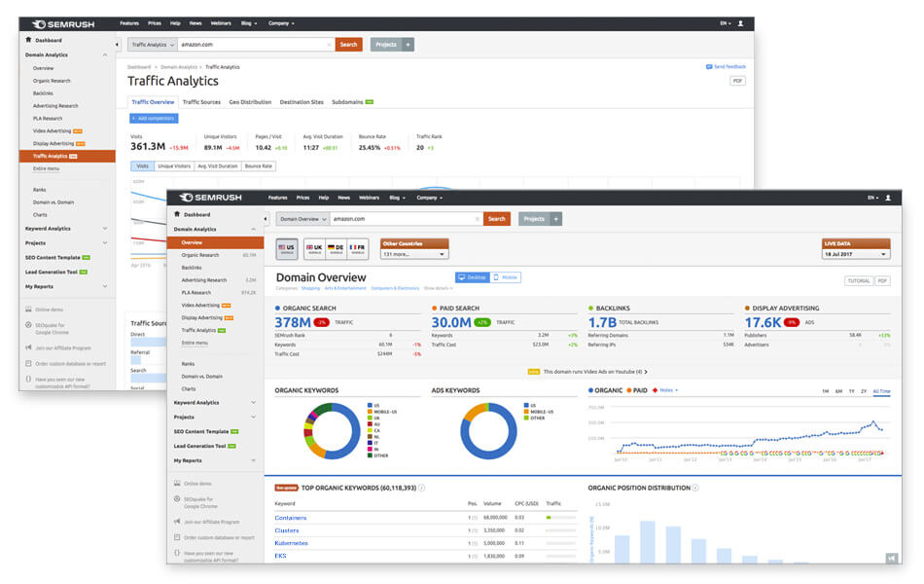Screen dimensions: 924x584
Task: Click PDF button in Traffic Analytics window
Action: (x=738, y=81)
